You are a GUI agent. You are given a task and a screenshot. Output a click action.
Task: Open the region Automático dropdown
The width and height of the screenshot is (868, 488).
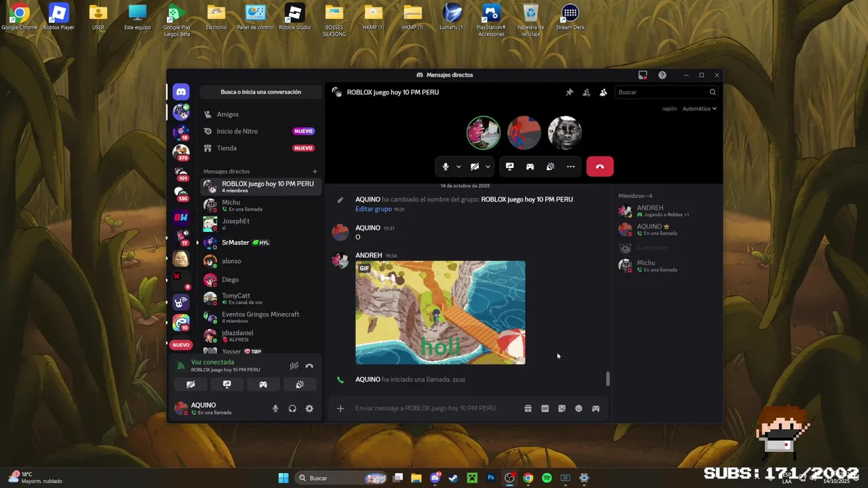[699, 108]
